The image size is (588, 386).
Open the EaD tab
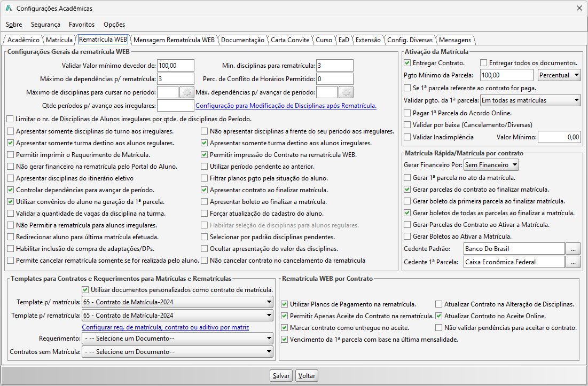tap(343, 40)
